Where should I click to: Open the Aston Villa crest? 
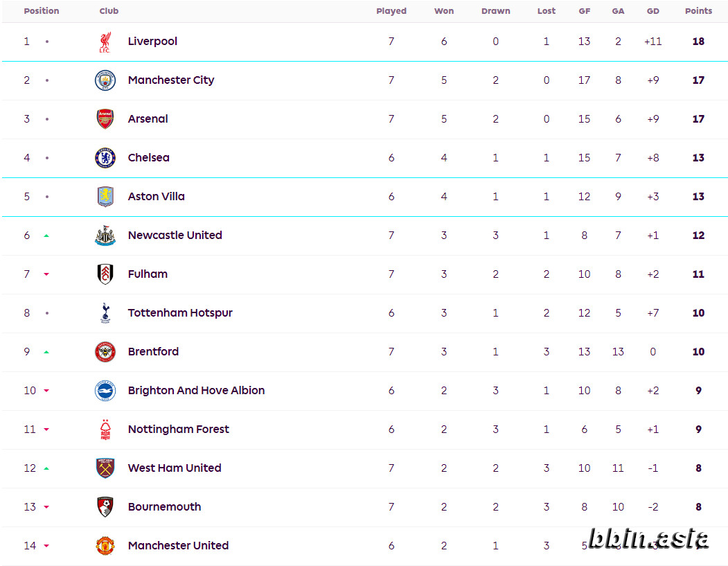(105, 197)
